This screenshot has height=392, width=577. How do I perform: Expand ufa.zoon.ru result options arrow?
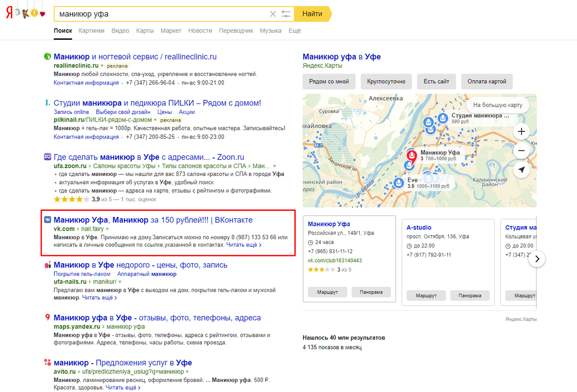pyautogui.click(x=275, y=166)
